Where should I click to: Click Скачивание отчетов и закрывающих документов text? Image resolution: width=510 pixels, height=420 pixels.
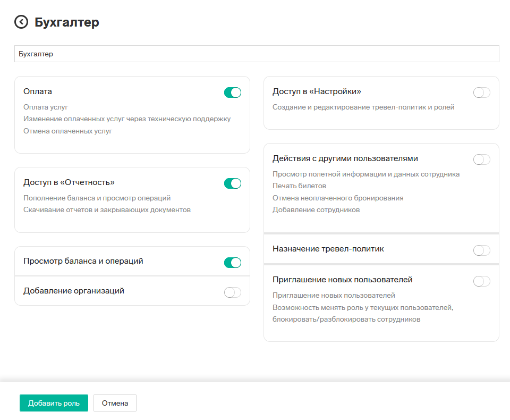point(107,210)
